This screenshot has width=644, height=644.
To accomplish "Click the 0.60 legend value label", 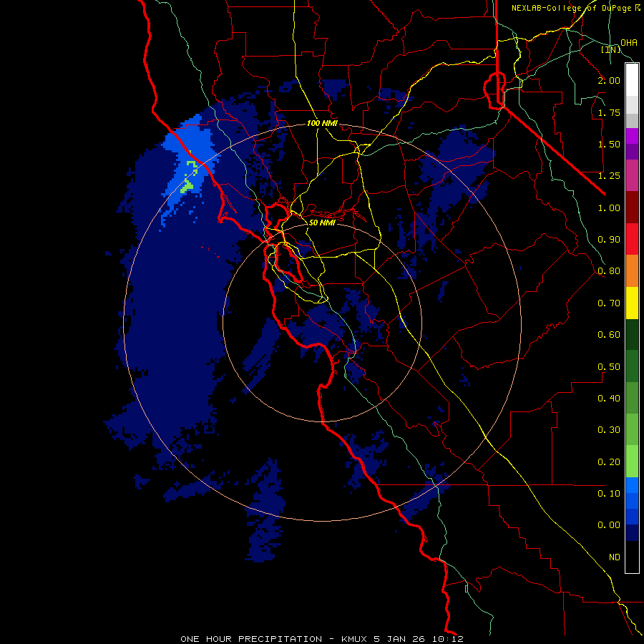I will tap(609, 335).
